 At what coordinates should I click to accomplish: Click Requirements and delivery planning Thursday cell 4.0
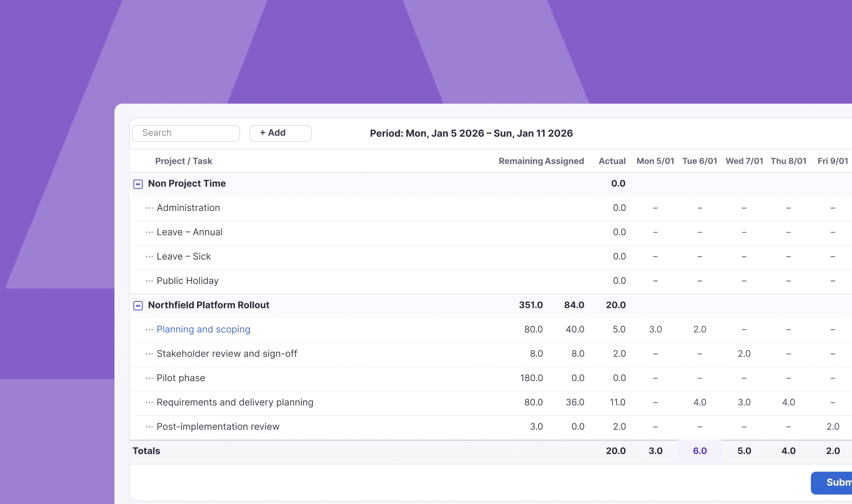tap(788, 402)
